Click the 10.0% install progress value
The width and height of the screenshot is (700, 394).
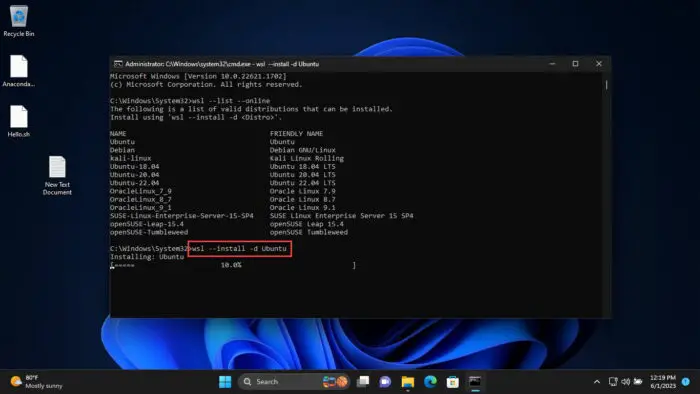(x=231, y=265)
